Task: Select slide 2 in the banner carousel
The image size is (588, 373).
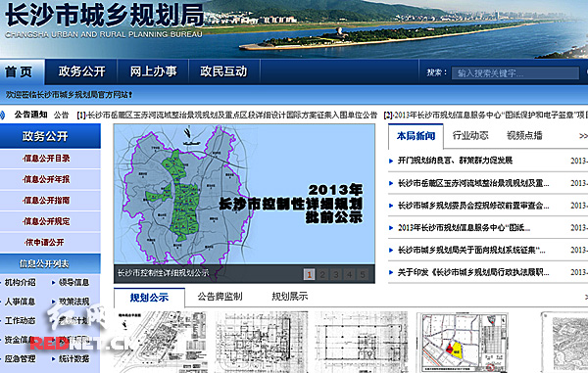Action: [x=322, y=274]
